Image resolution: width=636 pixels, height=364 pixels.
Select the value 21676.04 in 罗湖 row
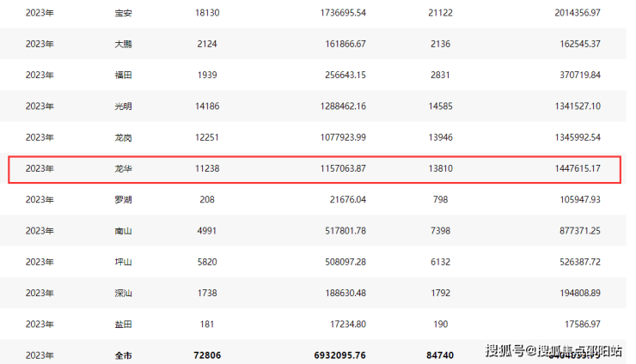342,200
